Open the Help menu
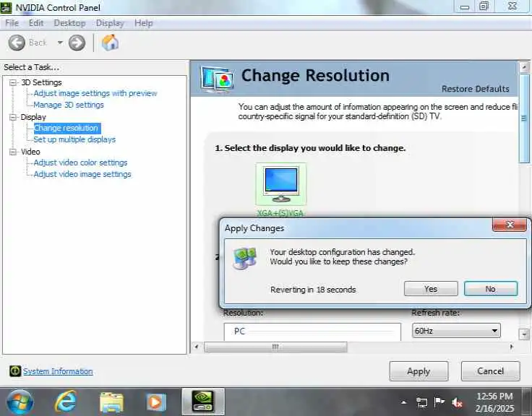The height and width of the screenshot is (416, 532). pyautogui.click(x=144, y=23)
